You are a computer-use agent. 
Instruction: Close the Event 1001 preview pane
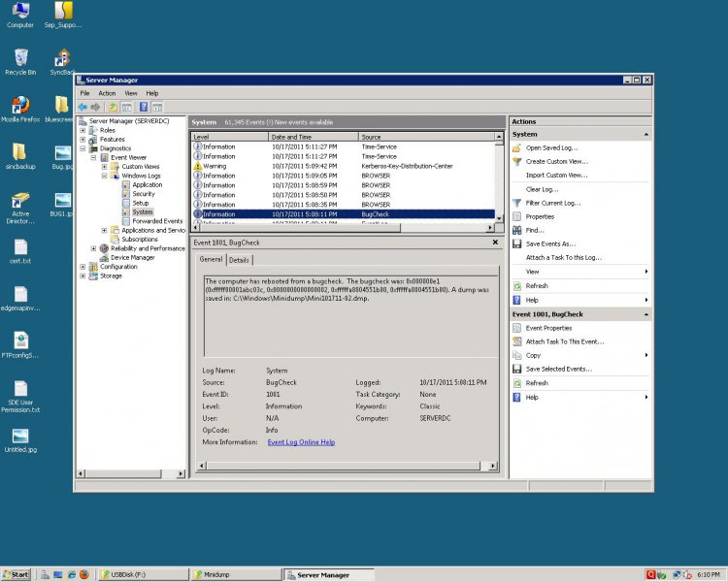click(495, 242)
